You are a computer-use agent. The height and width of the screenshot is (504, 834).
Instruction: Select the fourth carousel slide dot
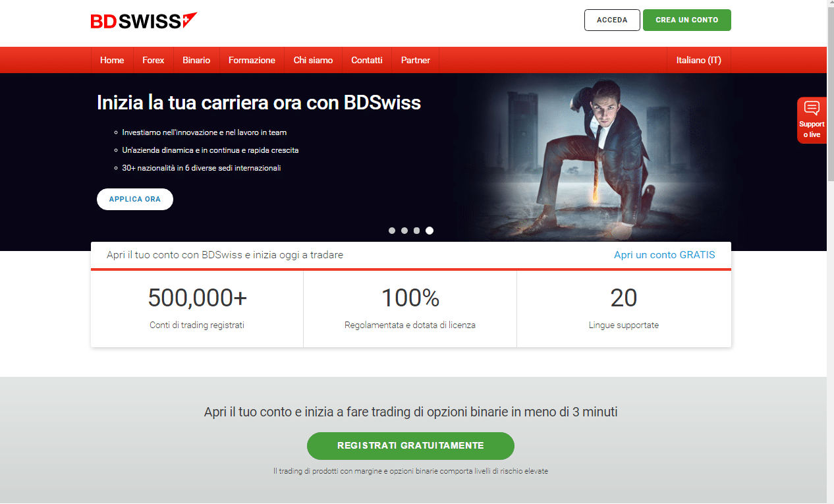[430, 231]
